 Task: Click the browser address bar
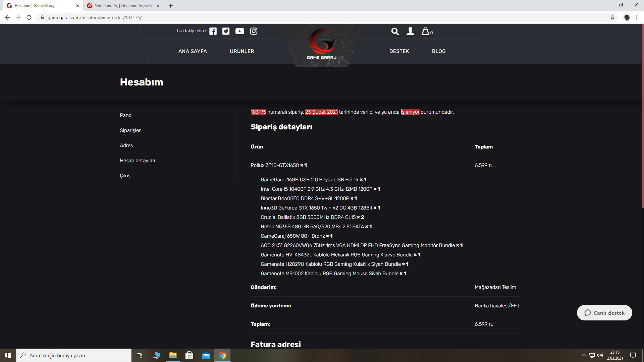(302, 17)
